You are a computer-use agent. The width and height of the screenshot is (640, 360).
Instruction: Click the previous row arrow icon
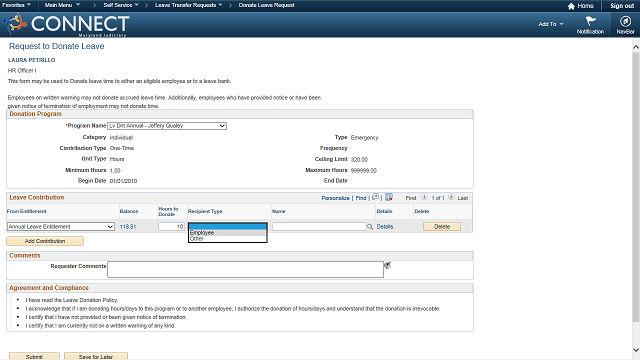pyautogui.click(x=424, y=197)
